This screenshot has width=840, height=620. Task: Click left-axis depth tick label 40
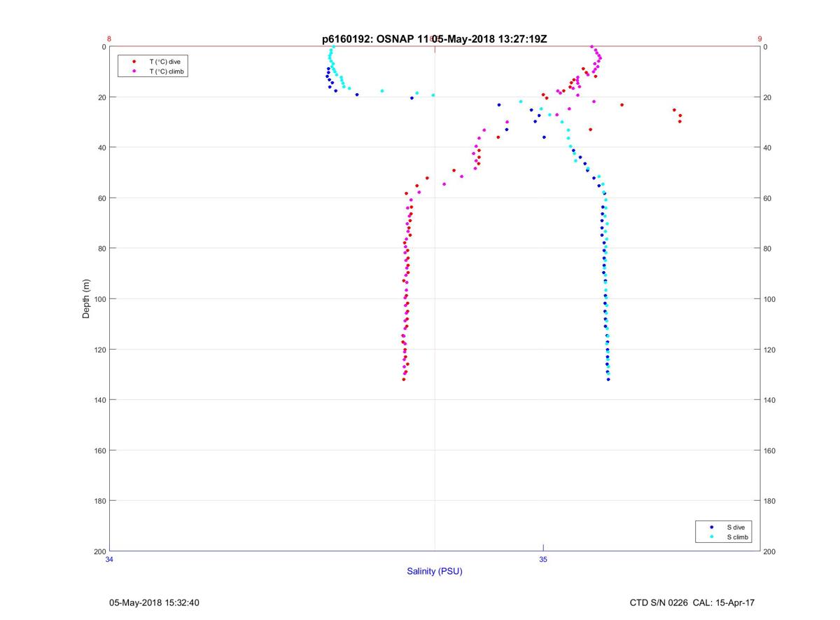pyautogui.click(x=101, y=148)
